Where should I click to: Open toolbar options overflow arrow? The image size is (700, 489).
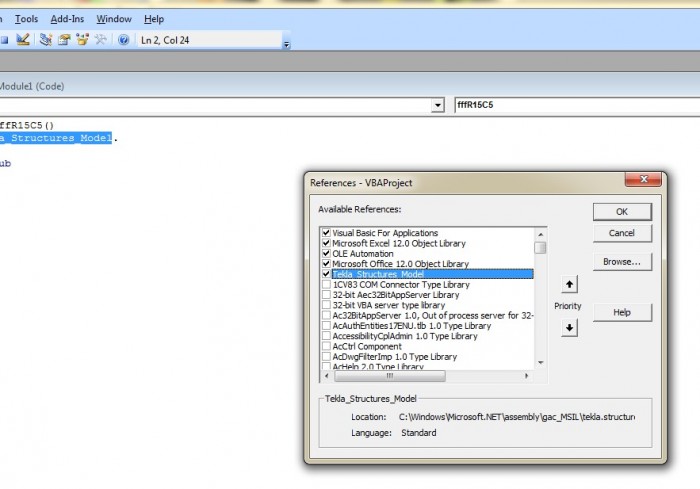[287, 44]
